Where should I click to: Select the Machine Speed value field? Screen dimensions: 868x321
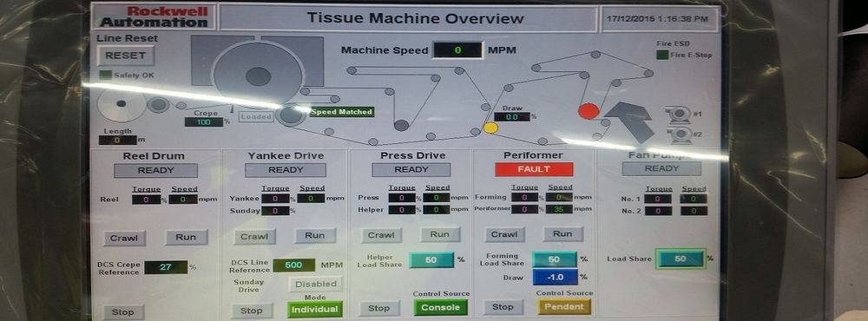click(x=457, y=50)
